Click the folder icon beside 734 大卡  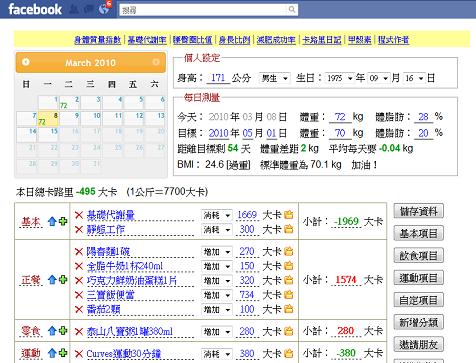point(289,295)
